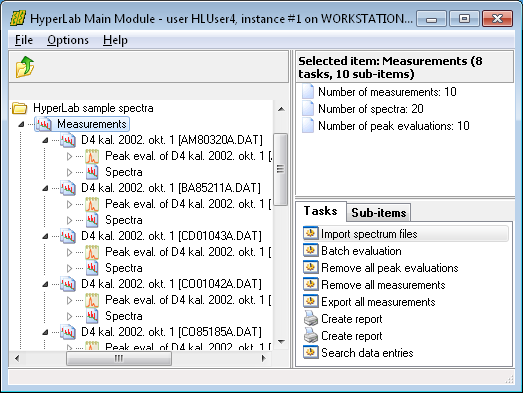The image size is (523, 393).
Task: Click Peak eval icon under CO01042A.DAT
Action: 92,300
